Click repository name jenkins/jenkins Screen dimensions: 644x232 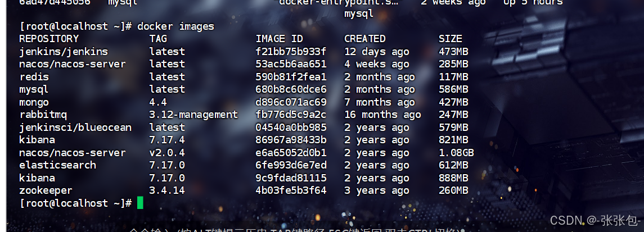(x=64, y=52)
